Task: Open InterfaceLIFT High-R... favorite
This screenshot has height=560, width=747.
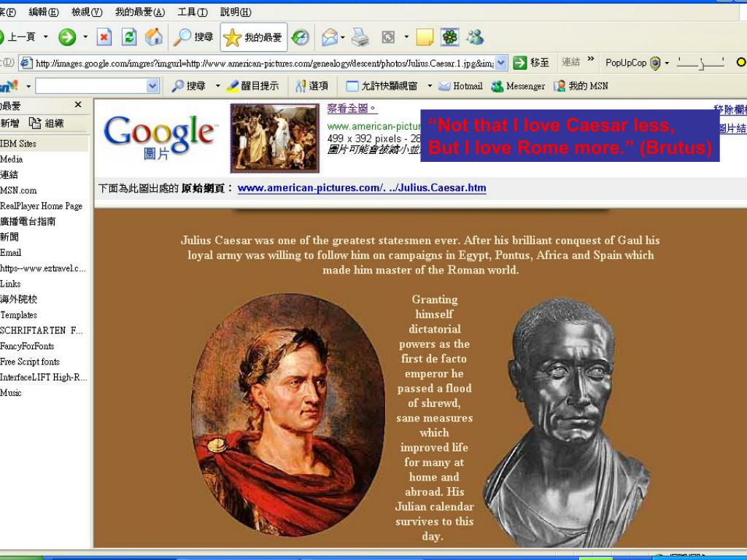Action: 44,377
